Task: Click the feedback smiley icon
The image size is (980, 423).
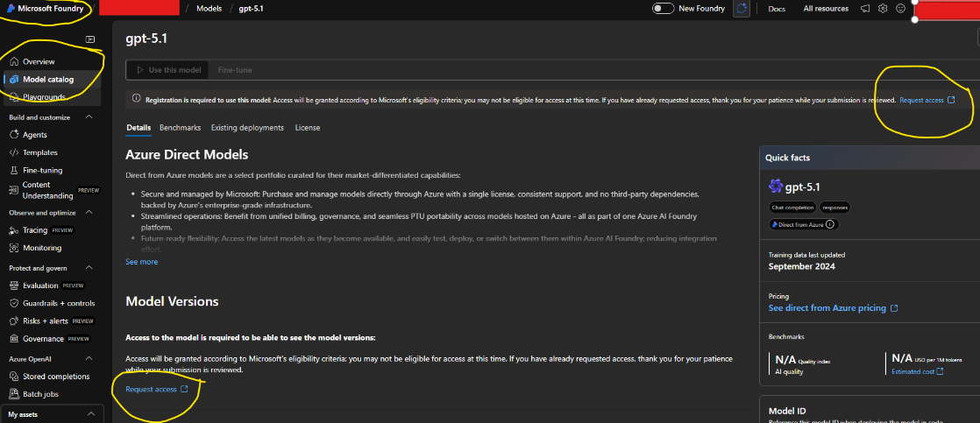Action: click(900, 9)
